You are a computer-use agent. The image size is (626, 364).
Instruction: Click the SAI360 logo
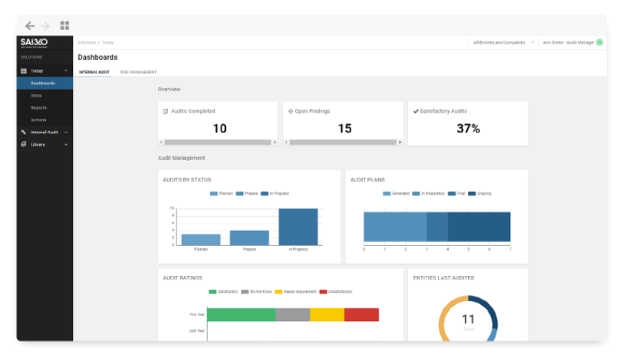point(34,42)
